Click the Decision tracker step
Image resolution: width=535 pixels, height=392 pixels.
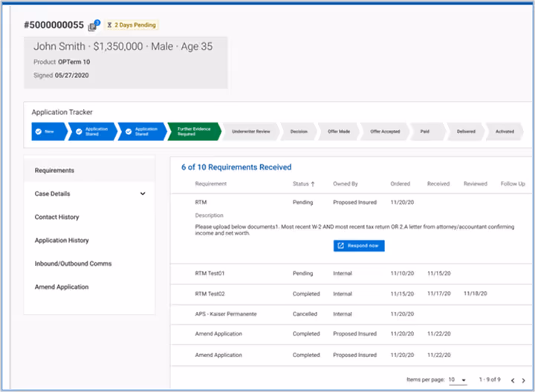[x=299, y=131]
